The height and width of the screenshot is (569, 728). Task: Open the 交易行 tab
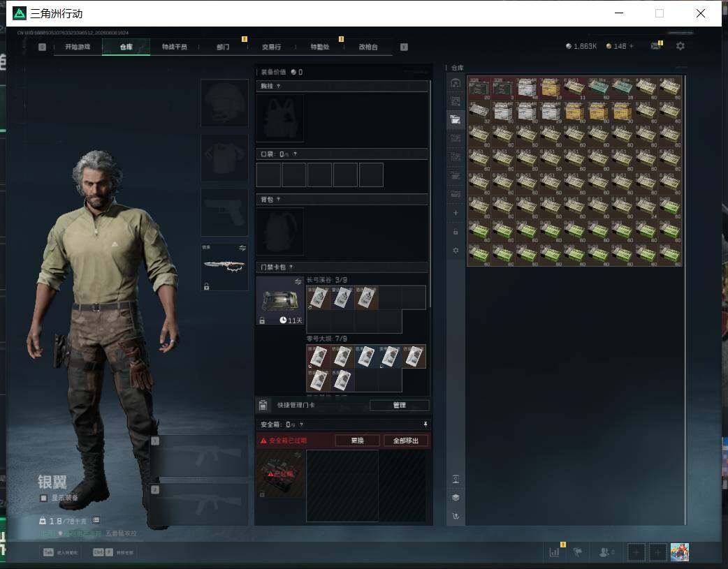(271, 47)
